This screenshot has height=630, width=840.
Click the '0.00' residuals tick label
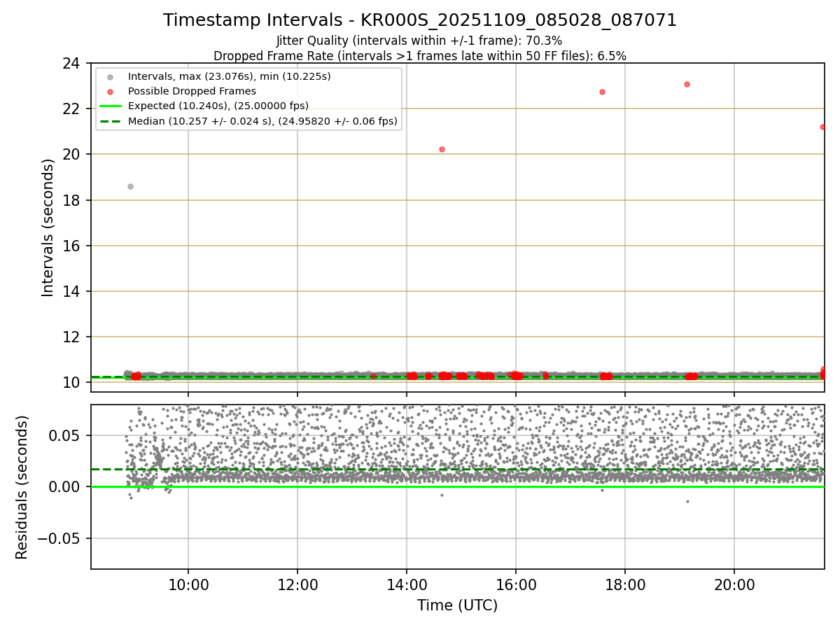click(65, 486)
